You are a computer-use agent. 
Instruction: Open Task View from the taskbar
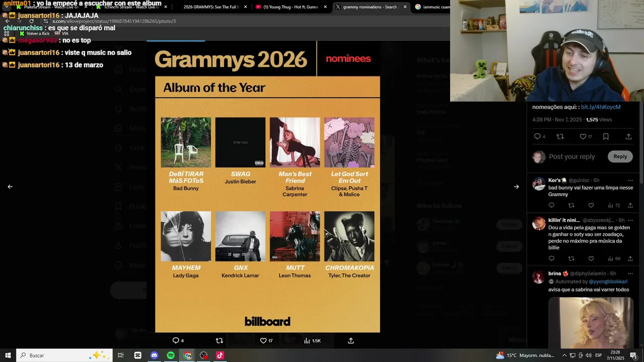pyautogui.click(x=121, y=355)
